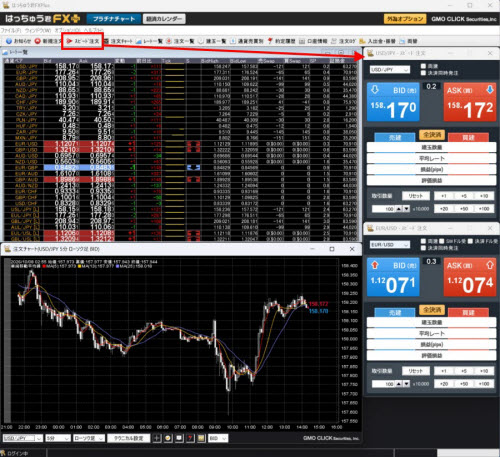Click リセット in the USD/JPY panel
500x457 pixels.
pos(415,196)
